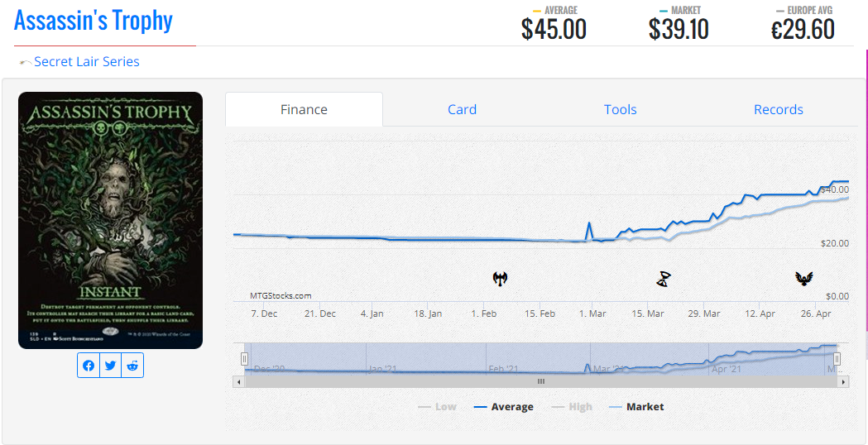Click the chart navigator's right scroll arrow
This screenshot has height=445, width=868.
843,381
